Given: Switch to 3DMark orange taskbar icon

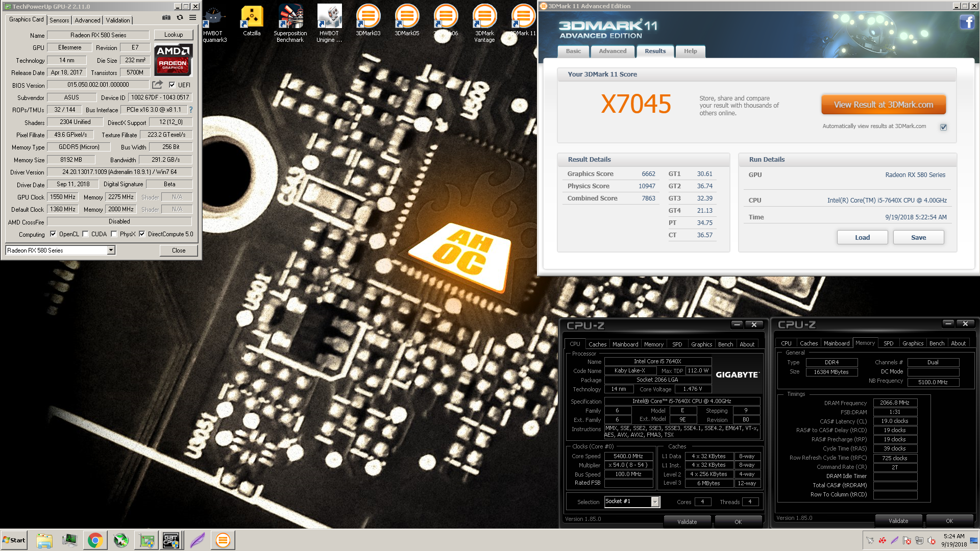Looking at the screenshot, I should 223,540.
